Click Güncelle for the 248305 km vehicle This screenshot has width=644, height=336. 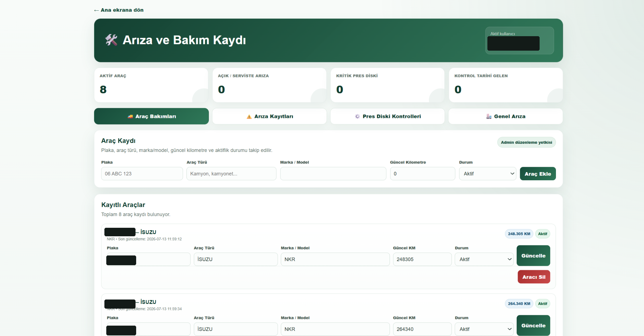pyautogui.click(x=533, y=256)
